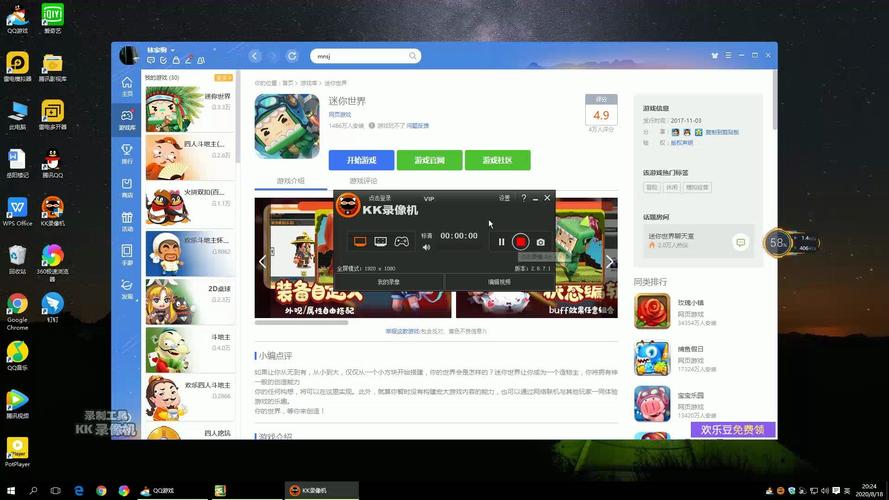Open 设置 in KK recorder header
The height and width of the screenshot is (500, 889).
[504, 198]
